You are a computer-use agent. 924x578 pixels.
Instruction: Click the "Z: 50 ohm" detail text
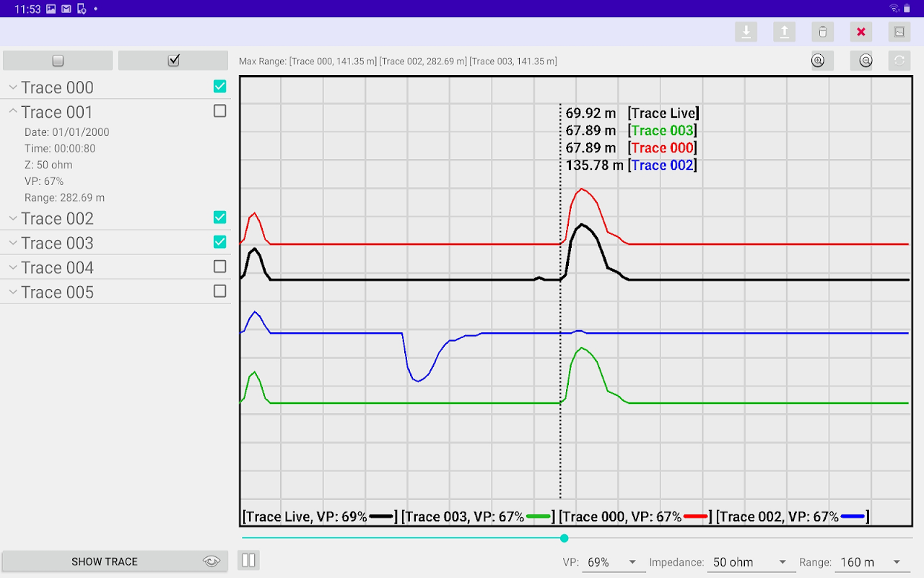point(48,165)
